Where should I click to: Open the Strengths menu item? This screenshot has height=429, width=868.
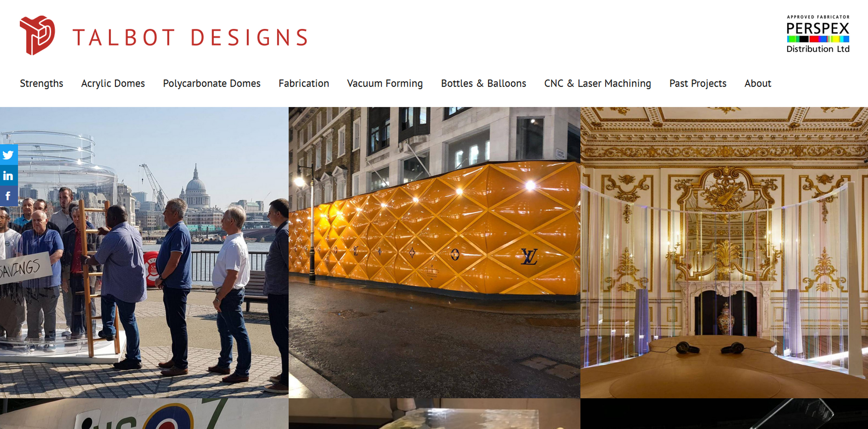[x=41, y=83]
